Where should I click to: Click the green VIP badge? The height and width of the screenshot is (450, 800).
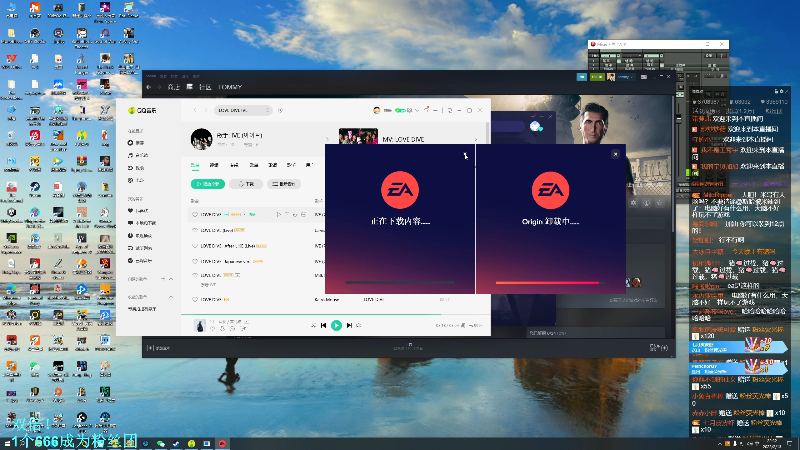point(401,110)
